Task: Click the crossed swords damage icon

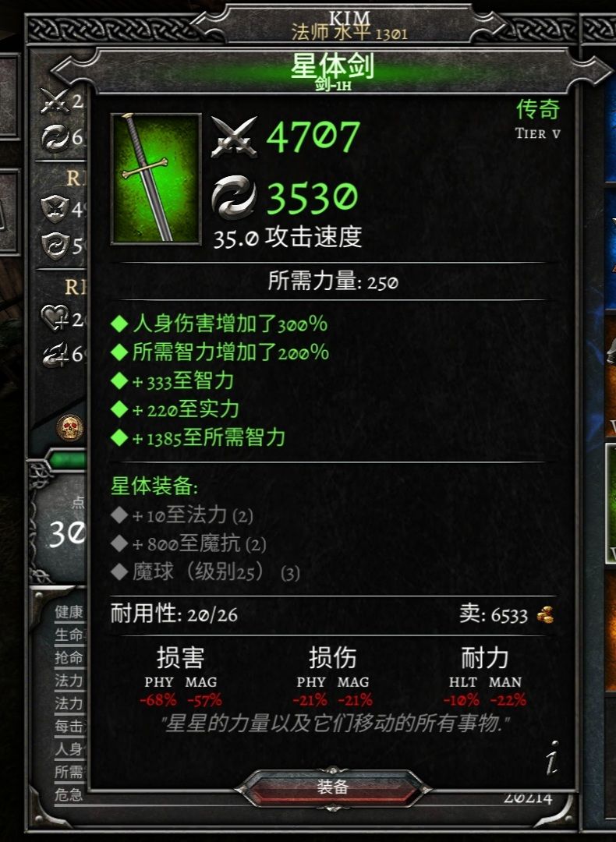Action: (234, 137)
